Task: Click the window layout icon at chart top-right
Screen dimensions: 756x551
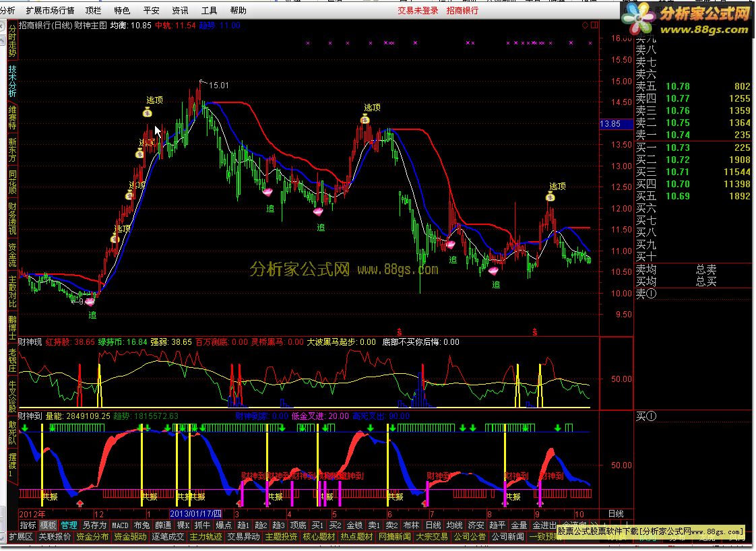Action: click(594, 25)
